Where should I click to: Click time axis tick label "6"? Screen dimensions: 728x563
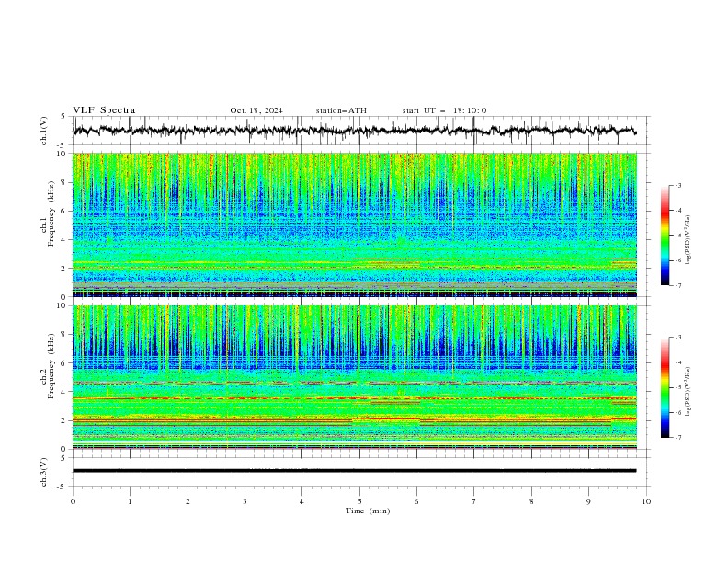416,501
